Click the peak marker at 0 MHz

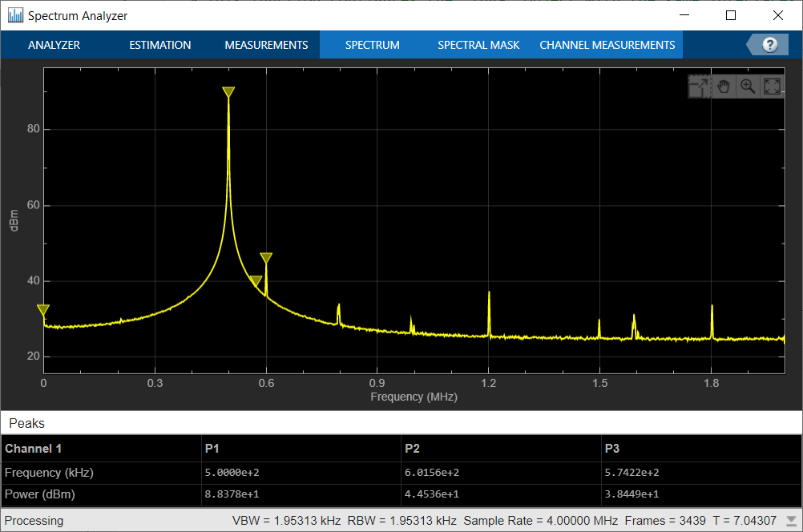[43, 310]
